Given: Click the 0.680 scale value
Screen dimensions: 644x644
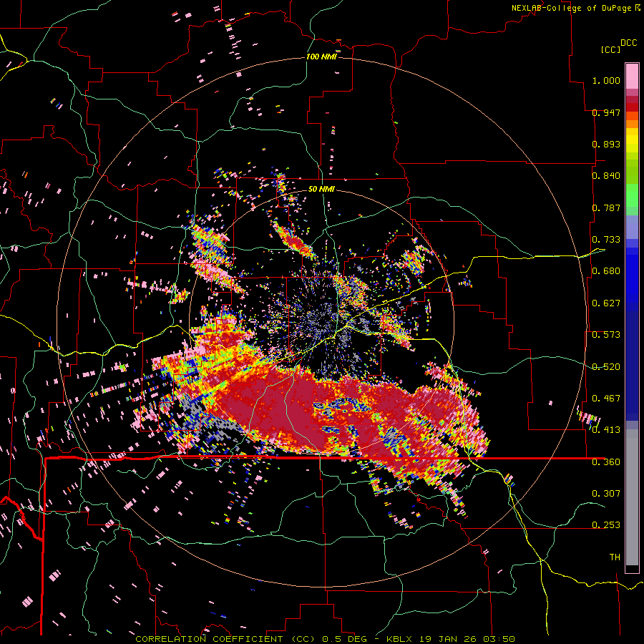Looking at the screenshot, I should (x=606, y=271).
